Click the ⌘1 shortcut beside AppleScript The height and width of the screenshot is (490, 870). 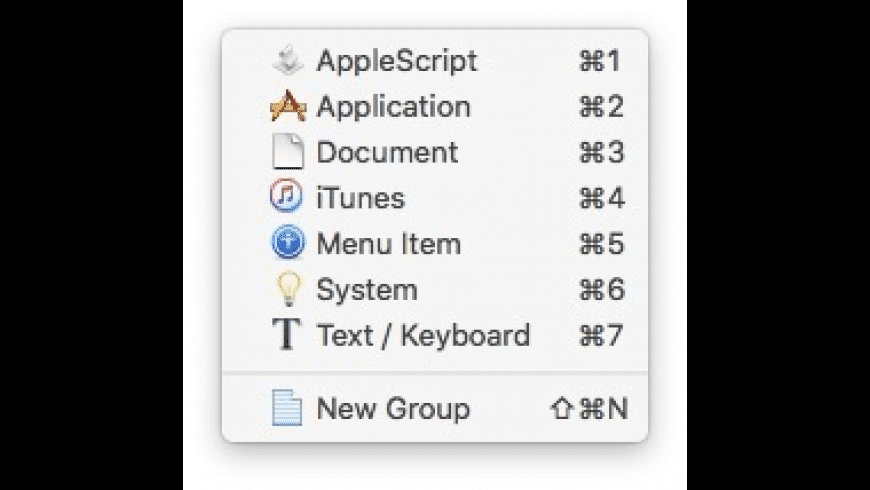tap(601, 61)
